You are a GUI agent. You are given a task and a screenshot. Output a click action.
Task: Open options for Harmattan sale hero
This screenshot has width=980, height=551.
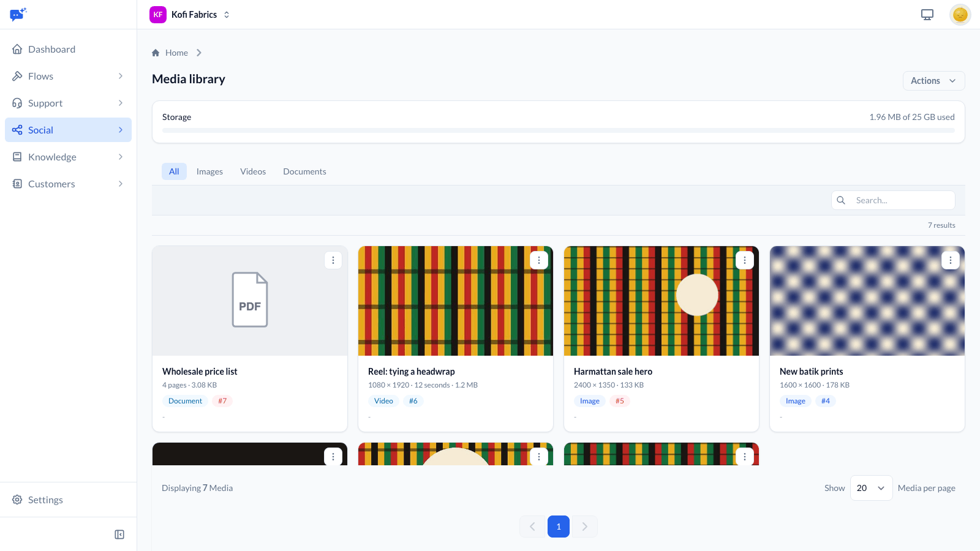click(x=745, y=260)
